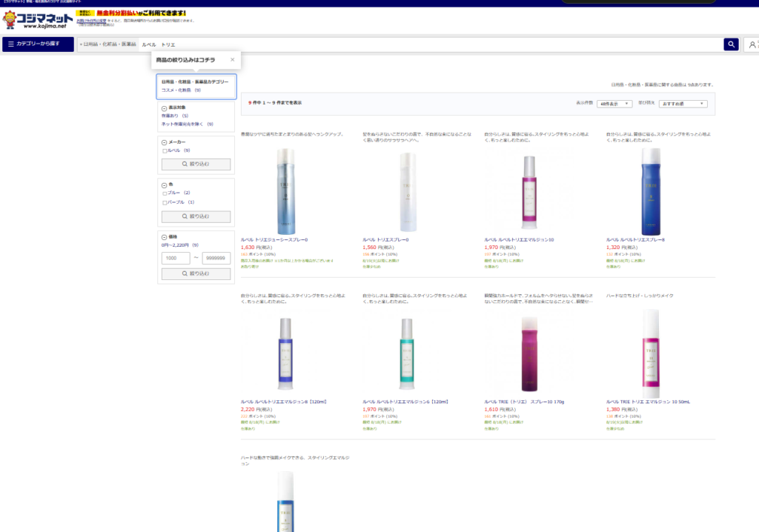
Task: Click 絞り込む under the 価格 filter
Action: (196, 273)
